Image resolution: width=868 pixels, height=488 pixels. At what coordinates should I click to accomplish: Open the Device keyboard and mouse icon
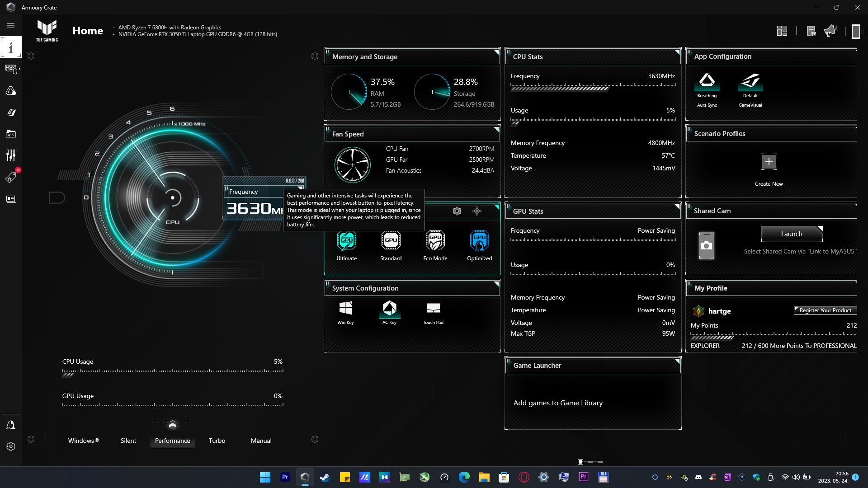(x=11, y=69)
